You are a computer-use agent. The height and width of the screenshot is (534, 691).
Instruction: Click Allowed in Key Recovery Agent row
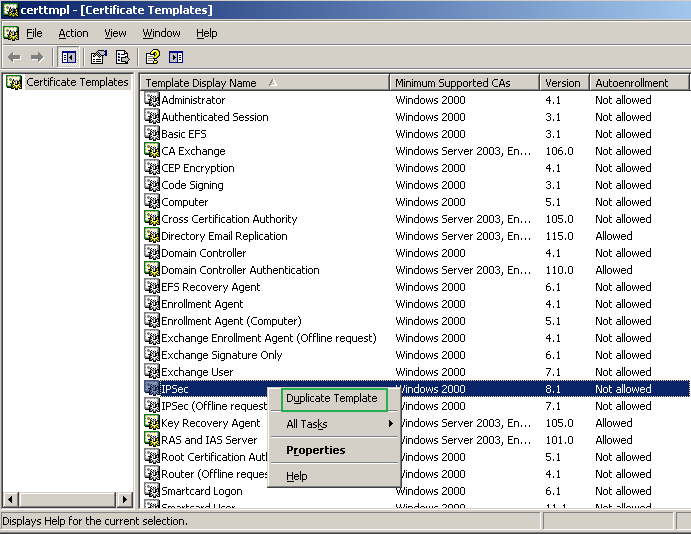613,423
